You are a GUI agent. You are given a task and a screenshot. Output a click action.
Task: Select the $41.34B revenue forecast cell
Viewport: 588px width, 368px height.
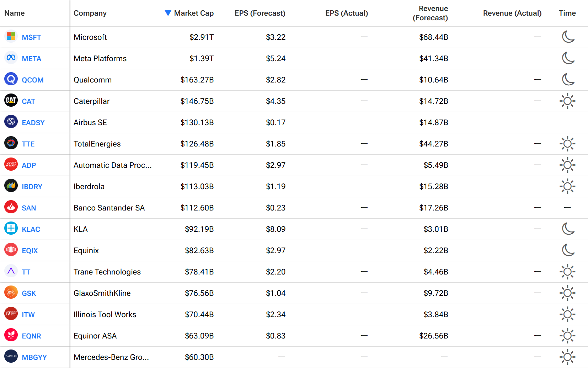433,58
